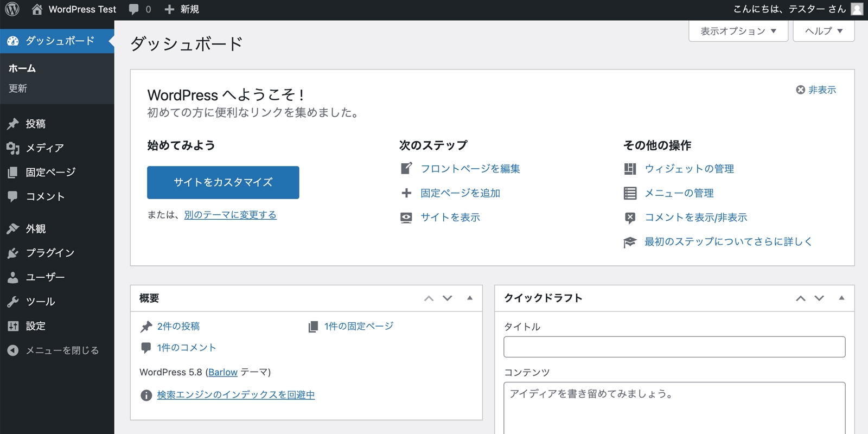Expand the ヘルプ dropdown
The height and width of the screenshot is (434, 868).
tap(824, 31)
